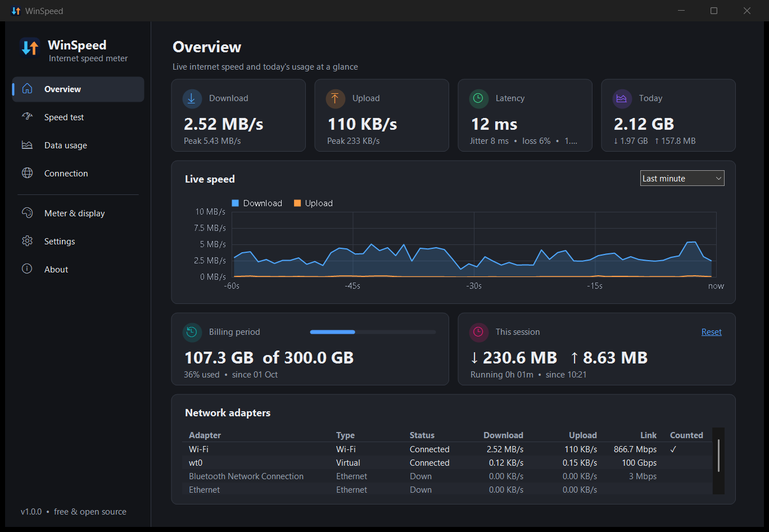Select the Bluetooth Network Connection row
Screen dimensions: 769x532
pos(448,476)
